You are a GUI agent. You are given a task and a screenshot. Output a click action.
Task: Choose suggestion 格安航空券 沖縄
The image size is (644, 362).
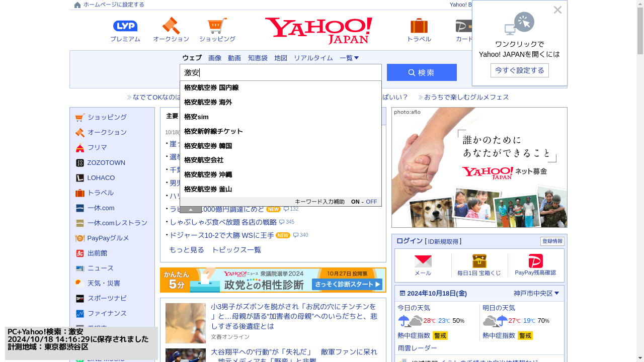tap(281, 174)
